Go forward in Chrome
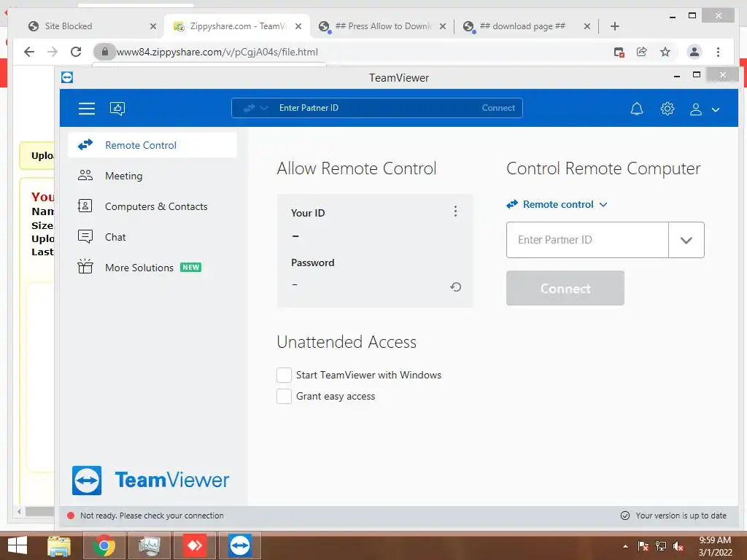Image resolution: width=747 pixels, height=560 pixels. pos(53,52)
